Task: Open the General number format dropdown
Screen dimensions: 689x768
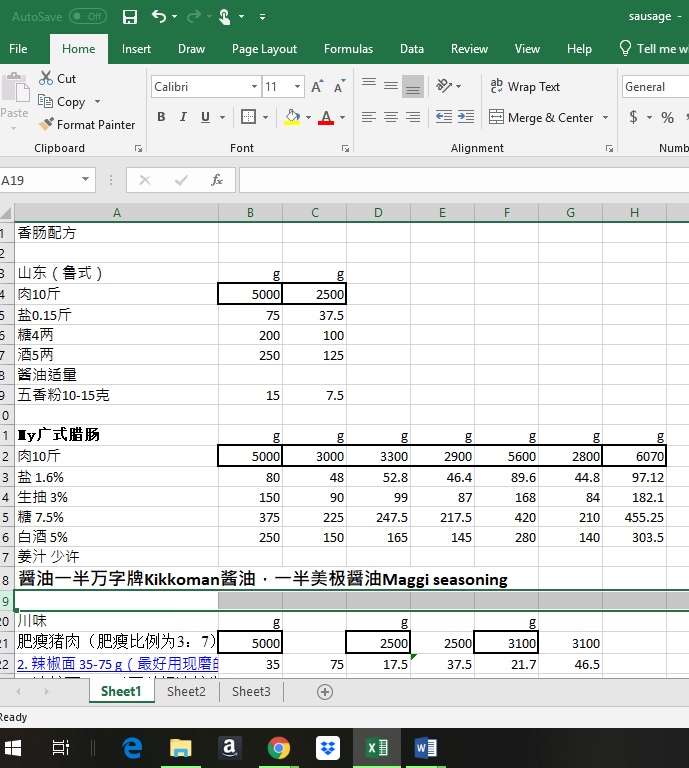Action: [655, 87]
